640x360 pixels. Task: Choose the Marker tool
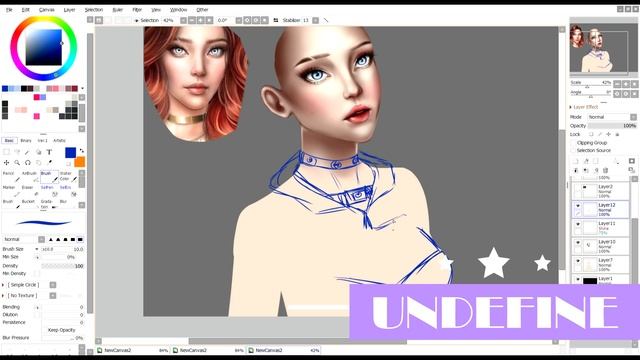11,190
